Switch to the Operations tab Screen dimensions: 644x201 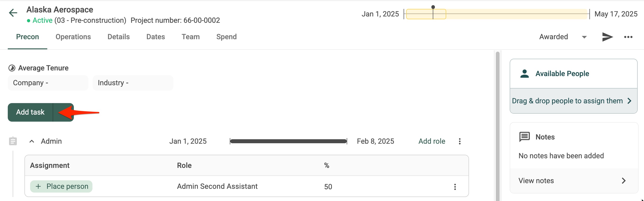(x=73, y=37)
